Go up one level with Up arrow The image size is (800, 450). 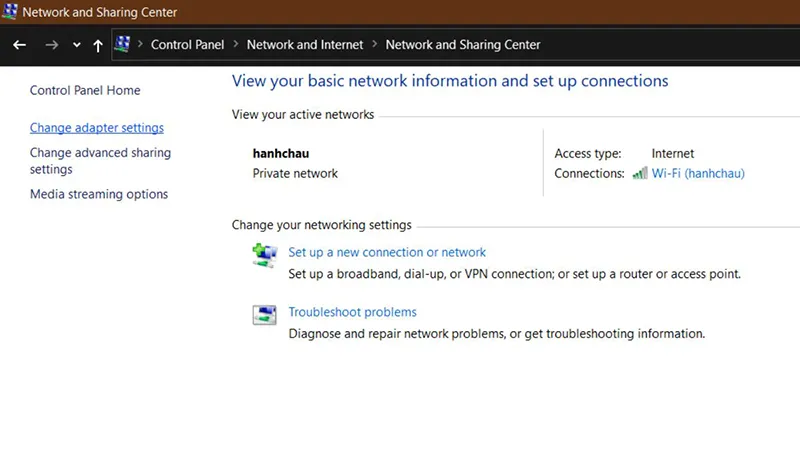[x=97, y=45]
